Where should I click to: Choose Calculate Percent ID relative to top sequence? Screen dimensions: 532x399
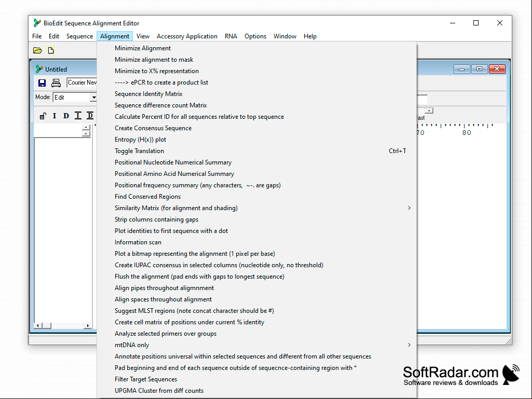coord(257,117)
